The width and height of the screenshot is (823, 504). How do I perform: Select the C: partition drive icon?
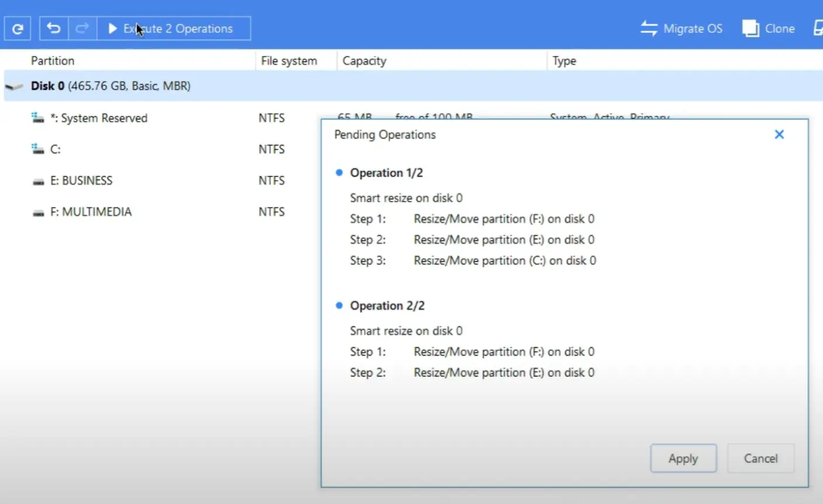[x=37, y=149]
